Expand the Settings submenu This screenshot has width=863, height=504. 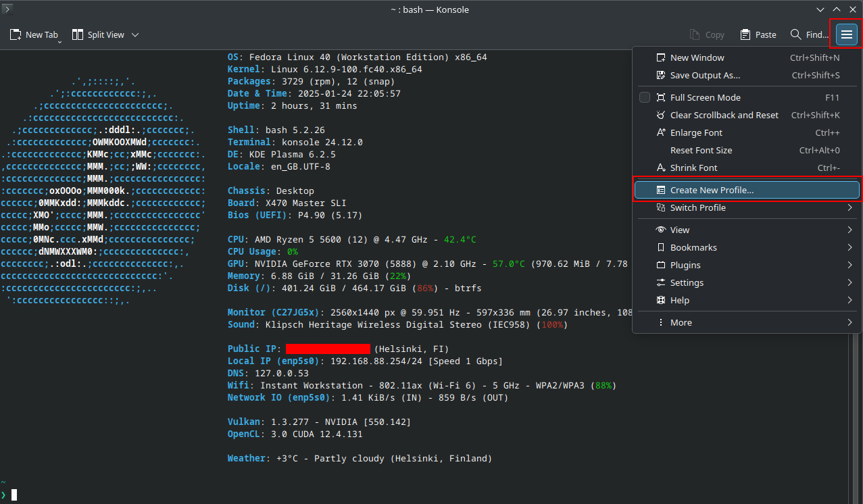click(746, 282)
